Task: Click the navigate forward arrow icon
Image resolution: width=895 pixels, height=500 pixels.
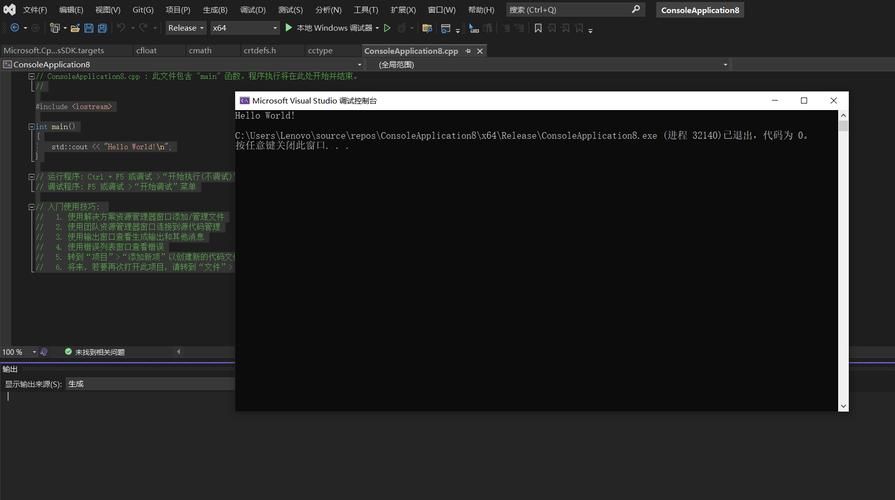Action: point(35,28)
